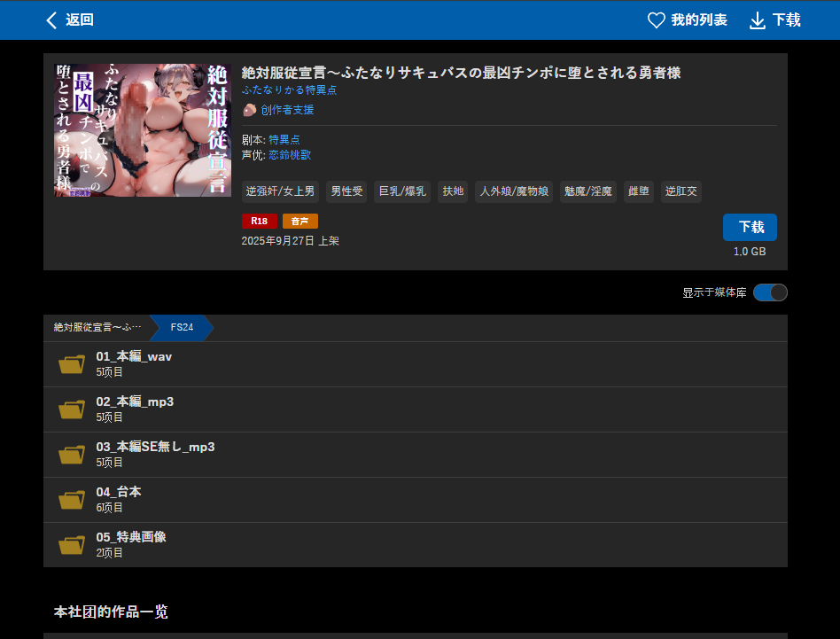Click the 特異点 scenario writer link

(283, 139)
